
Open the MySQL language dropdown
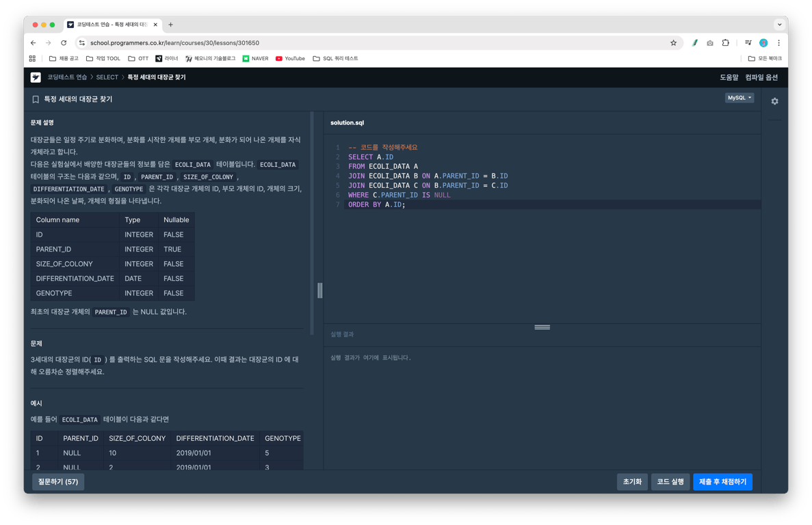click(739, 98)
